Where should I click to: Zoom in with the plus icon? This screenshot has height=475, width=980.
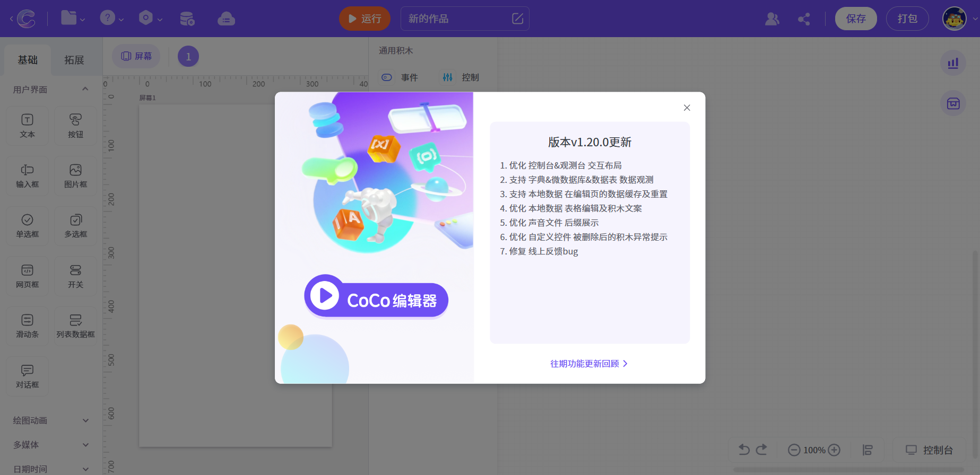coord(834,450)
